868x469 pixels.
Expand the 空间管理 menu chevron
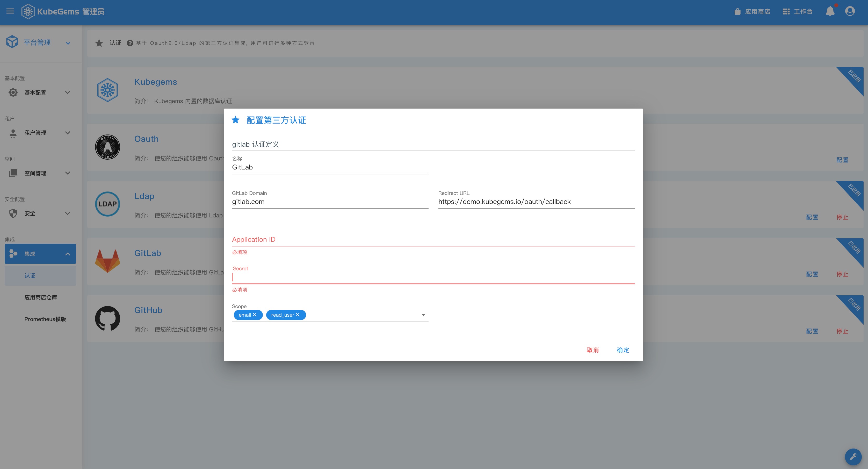pyautogui.click(x=67, y=173)
